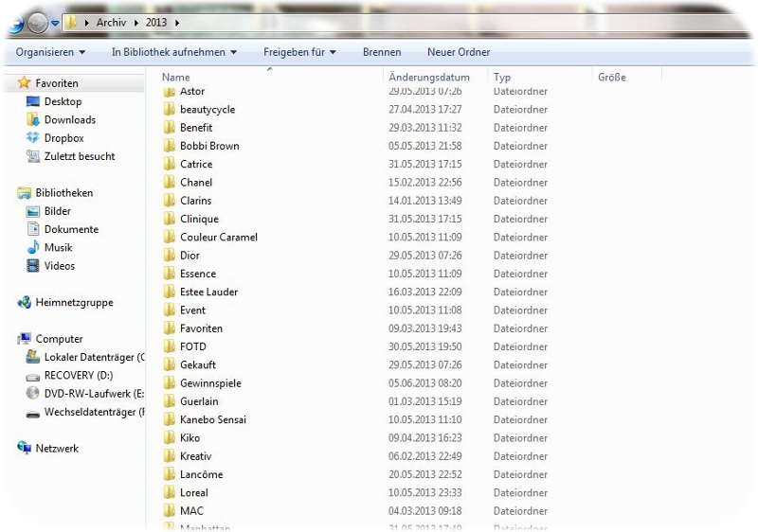Click the Bilder library icon

tap(33, 211)
